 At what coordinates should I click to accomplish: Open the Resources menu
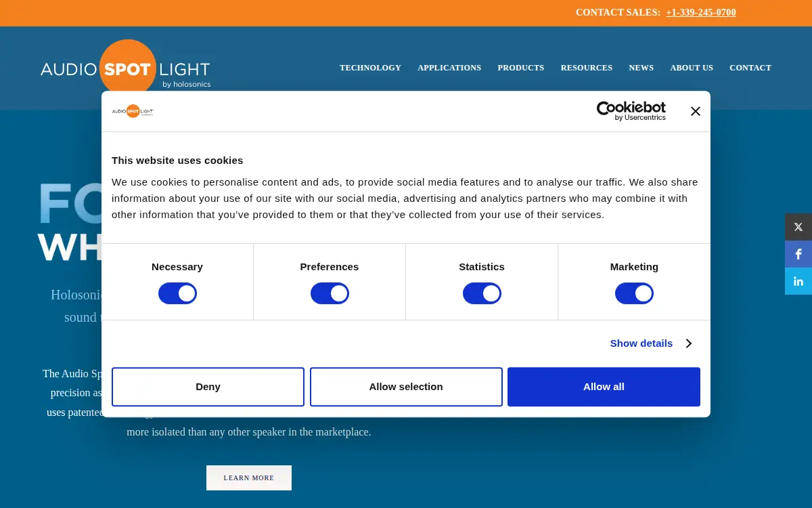click(587, 68)
